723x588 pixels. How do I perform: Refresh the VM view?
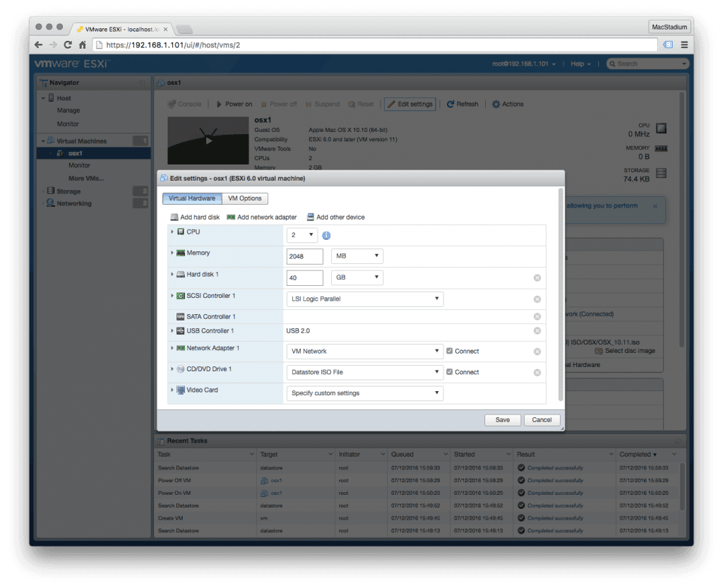[462, 104]
